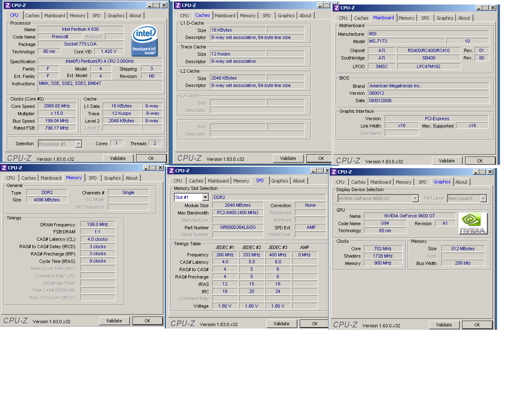The height and width of the screenshot is (420, 525).
Task: Click the CPU-Z title bar icon of the Mainboard window
Action: (x=337, y=7)
